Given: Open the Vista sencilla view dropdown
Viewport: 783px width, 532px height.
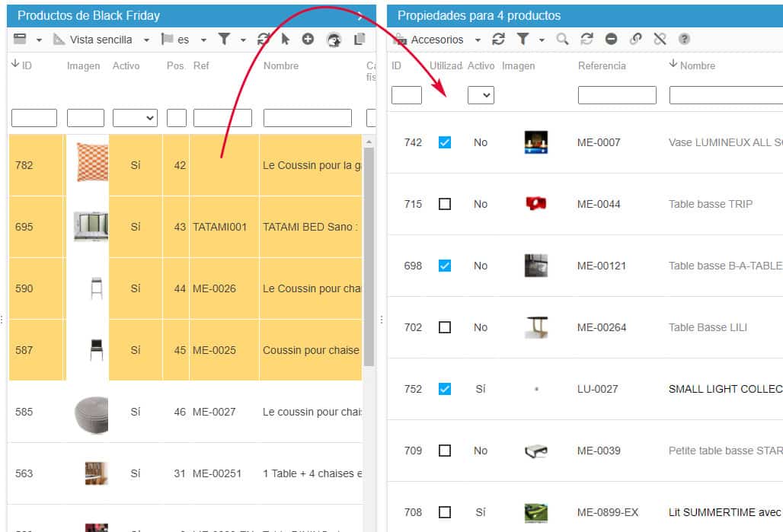Looking at the screenshot, I should tap(101, 40).
